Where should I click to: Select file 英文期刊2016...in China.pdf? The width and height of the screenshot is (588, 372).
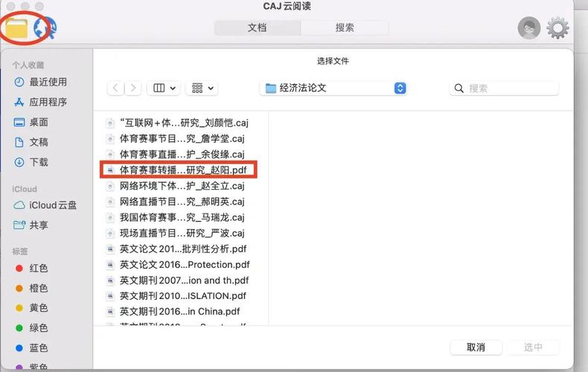178,311
